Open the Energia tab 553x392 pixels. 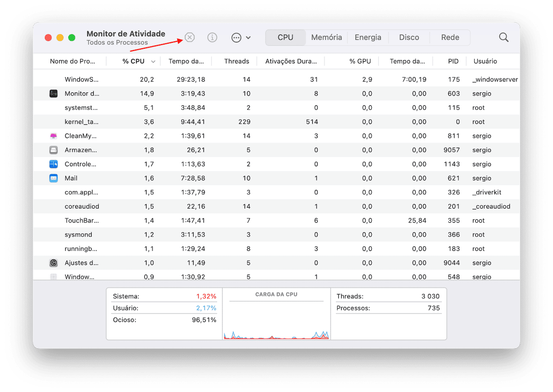[x=368, y=38]
